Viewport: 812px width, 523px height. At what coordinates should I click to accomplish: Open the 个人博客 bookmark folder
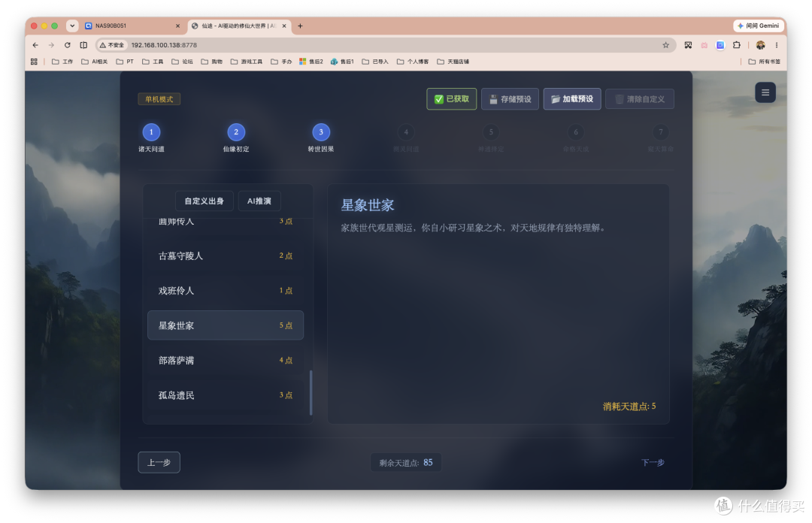(413, 62)
